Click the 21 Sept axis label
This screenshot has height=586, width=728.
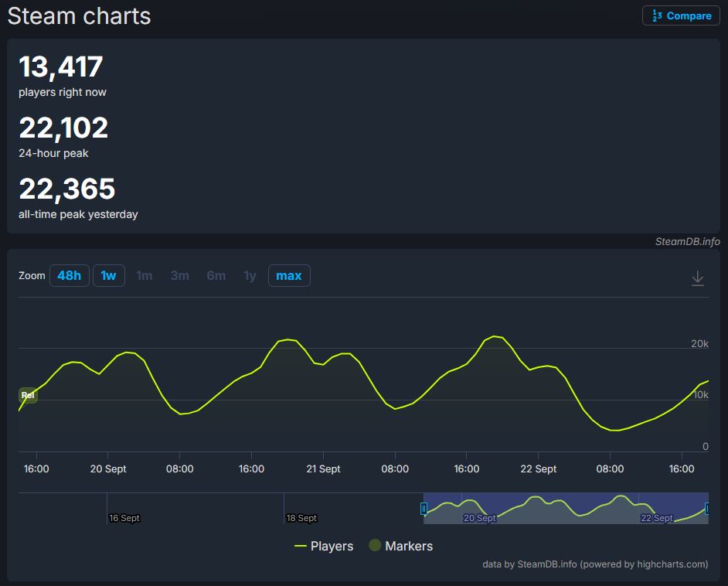(x=323, y=469)
